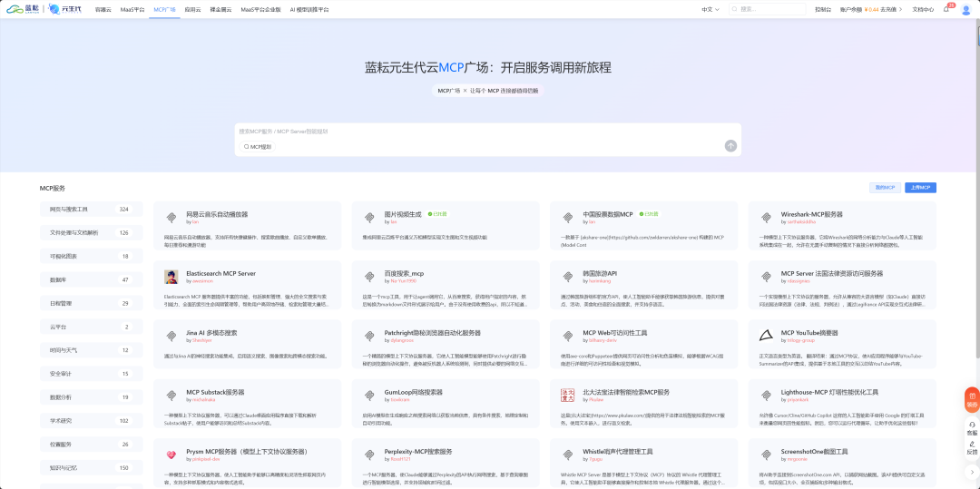Submit search with the round arrow button

tap(730, 146)
